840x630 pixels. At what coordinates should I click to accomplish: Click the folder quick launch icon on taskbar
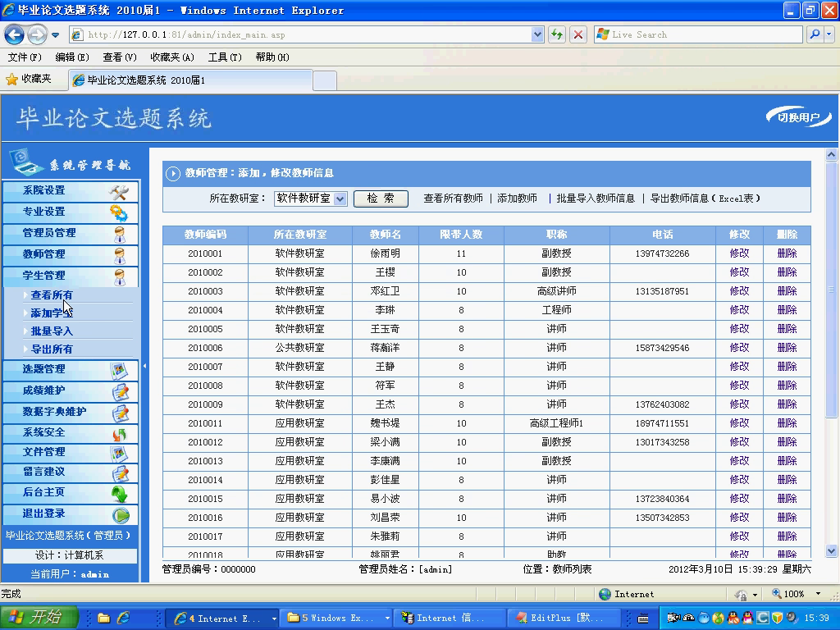coord(104,619)
